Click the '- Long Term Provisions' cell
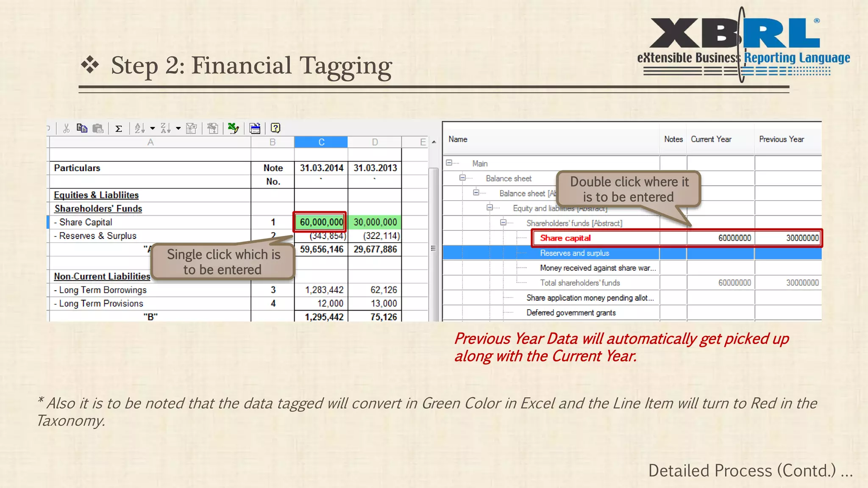868x488 pixels. point(99,303)
